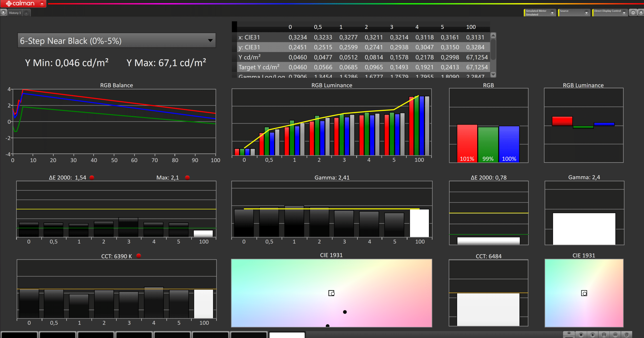Viewport: 644px width, 338px height.
Task: Click the 100 column header in data table
Action: pyautogui.click(x=471, y=27)
